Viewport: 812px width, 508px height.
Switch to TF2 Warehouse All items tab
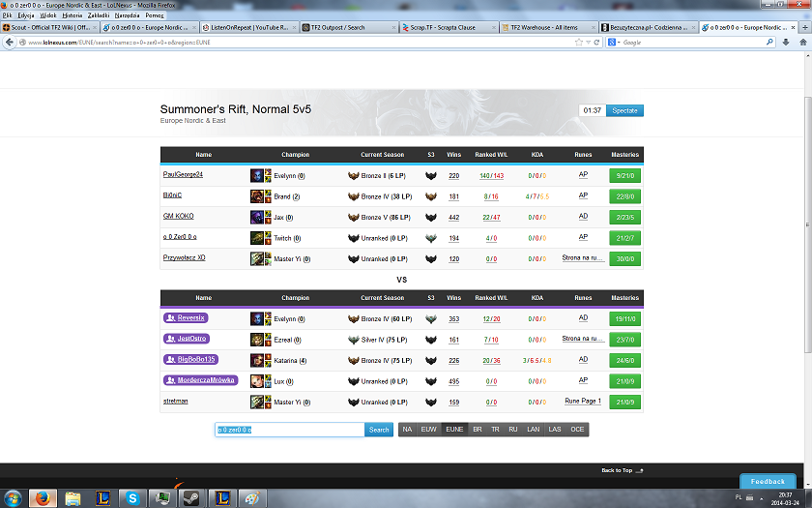tap(548, 27)
